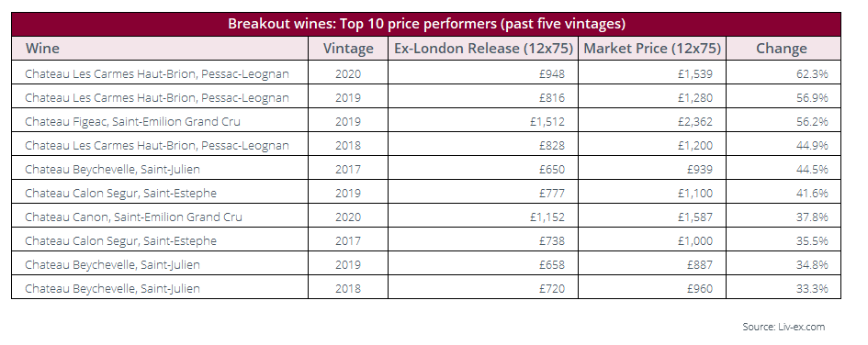Select the £777 release price cell
Viewport: 868px width, 345px height.
tap(552, 194)
